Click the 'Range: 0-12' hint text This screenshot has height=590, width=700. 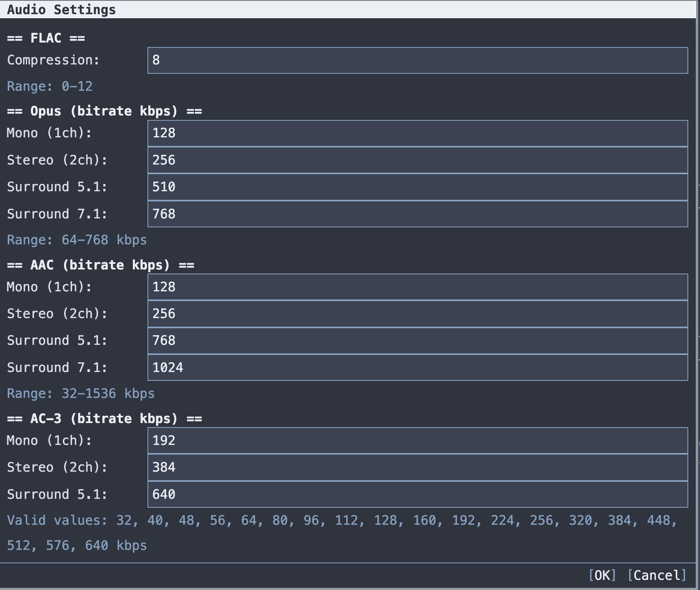click(x=50, y=86)
